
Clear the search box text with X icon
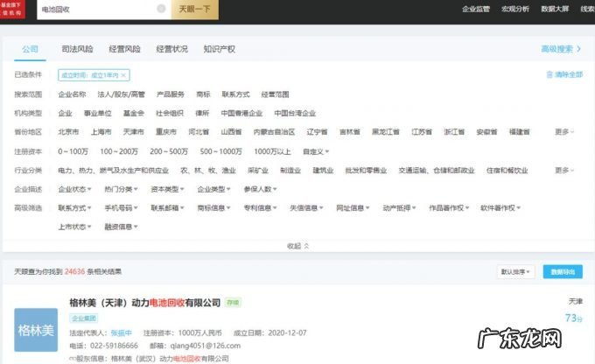(x=161, y=9)
